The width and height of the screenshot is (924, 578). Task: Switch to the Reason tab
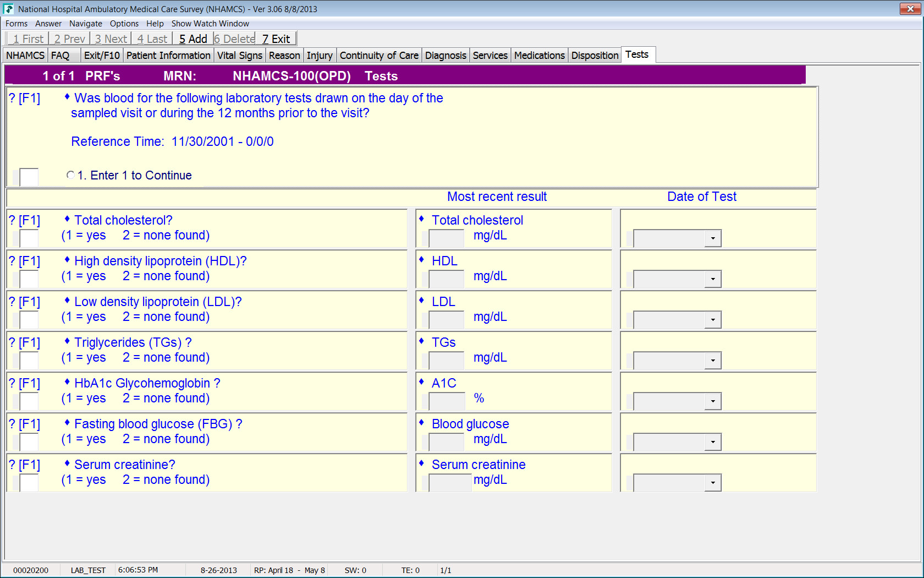[x=284, y=56]
